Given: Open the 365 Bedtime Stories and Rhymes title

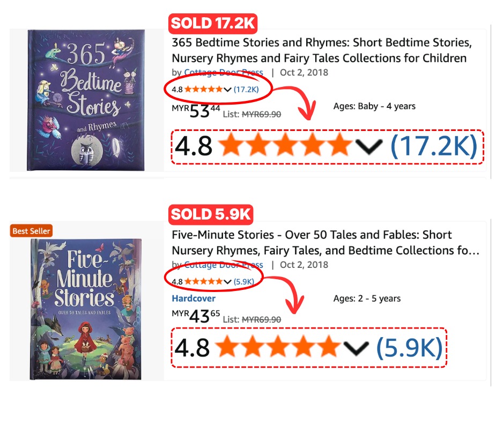Looking at the screenshot, I should (319, 50).
